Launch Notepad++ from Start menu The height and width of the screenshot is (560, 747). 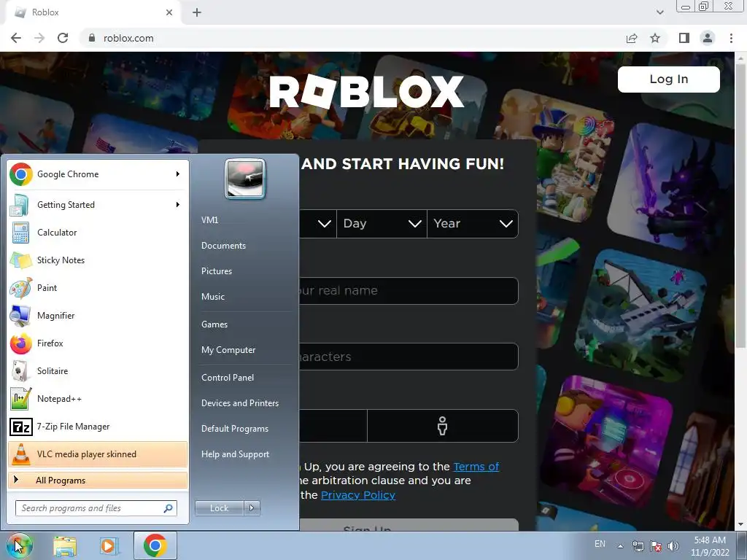click(x=98, y=399)
